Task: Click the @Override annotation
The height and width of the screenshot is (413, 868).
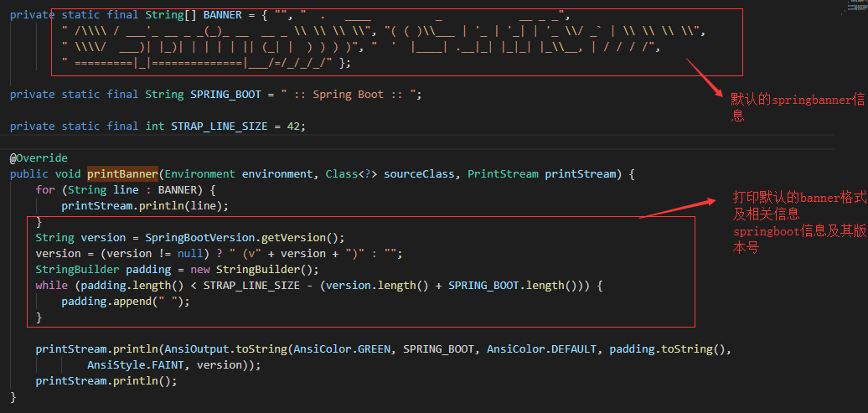Action: 39,158
